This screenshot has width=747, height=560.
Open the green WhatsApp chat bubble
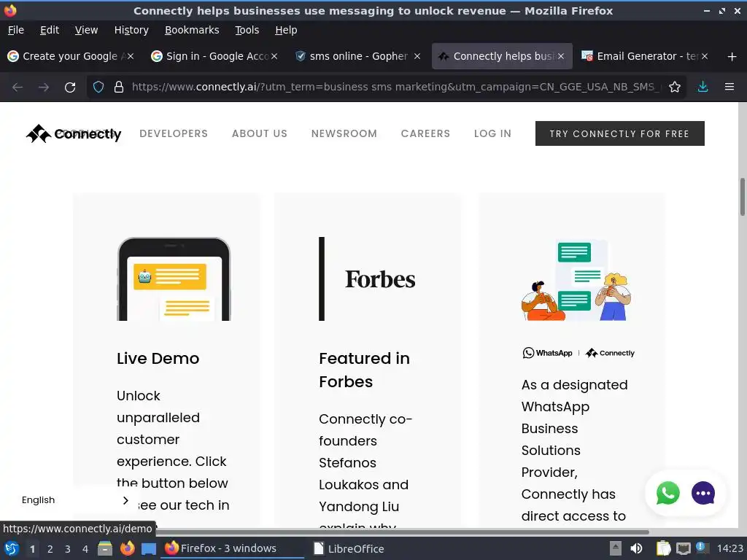pyautogui.click(x=668, y=493)
